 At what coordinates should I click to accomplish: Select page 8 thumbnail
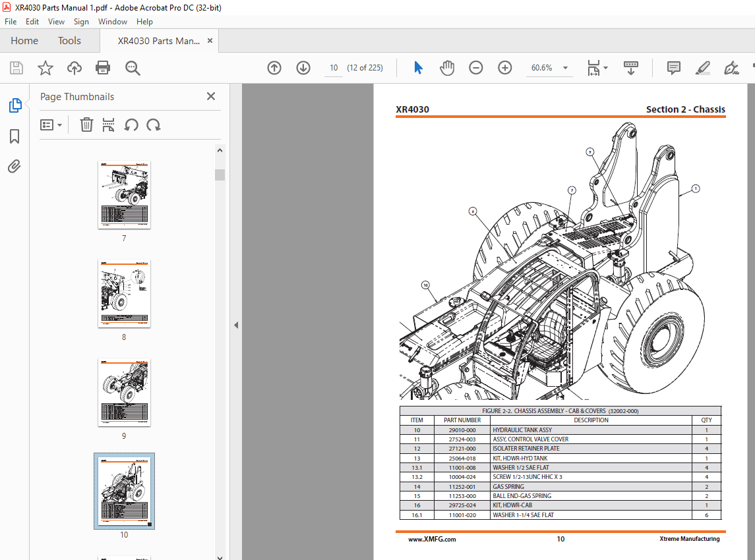tap(124, 293)
